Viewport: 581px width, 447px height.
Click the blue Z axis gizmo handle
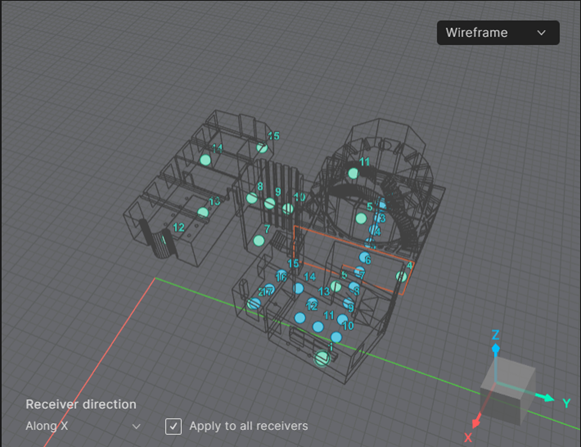tap(496, 348)
